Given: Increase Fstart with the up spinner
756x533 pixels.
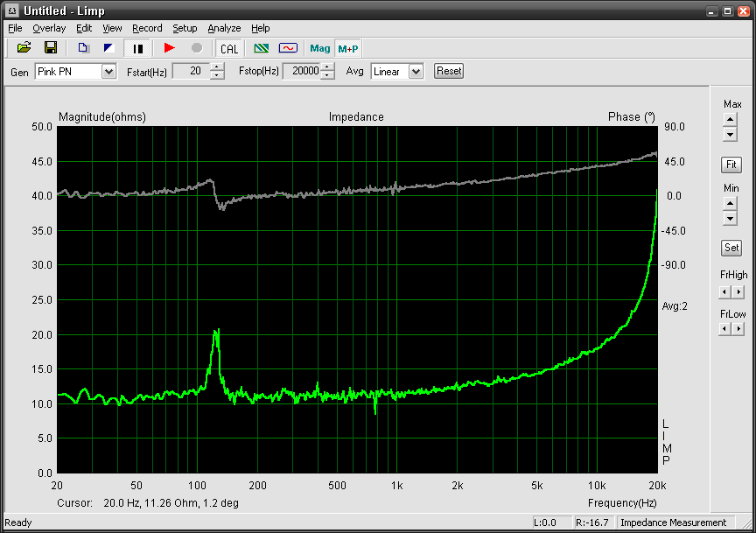Looking at the screenshot, I should coord(218,67).
